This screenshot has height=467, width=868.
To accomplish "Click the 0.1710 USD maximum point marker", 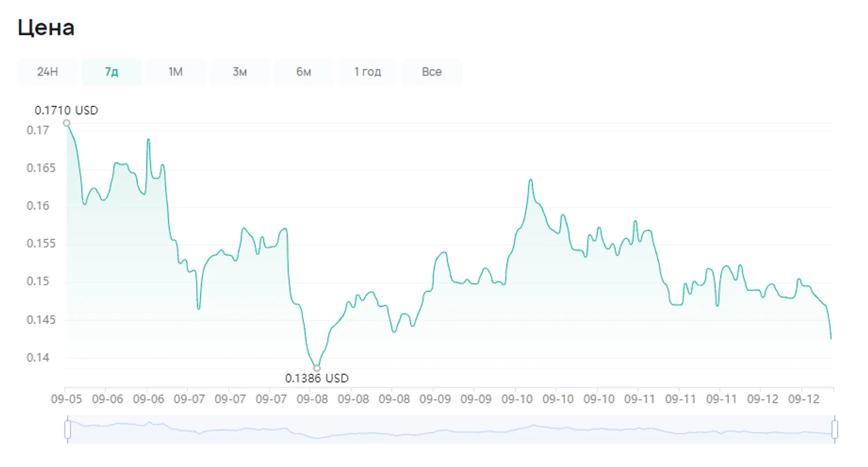I will click(67, 123).
